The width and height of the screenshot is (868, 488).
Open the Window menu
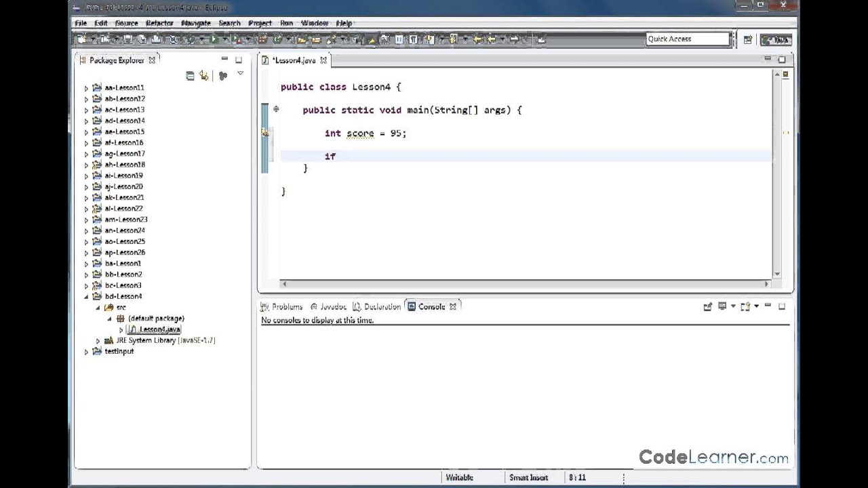[315, 23]
